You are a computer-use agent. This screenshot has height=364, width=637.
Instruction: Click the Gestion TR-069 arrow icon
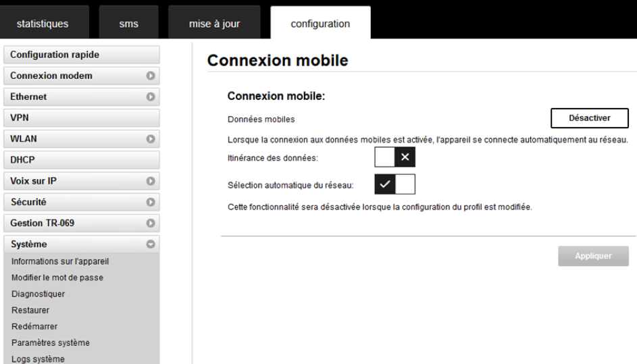coord(151,223)
